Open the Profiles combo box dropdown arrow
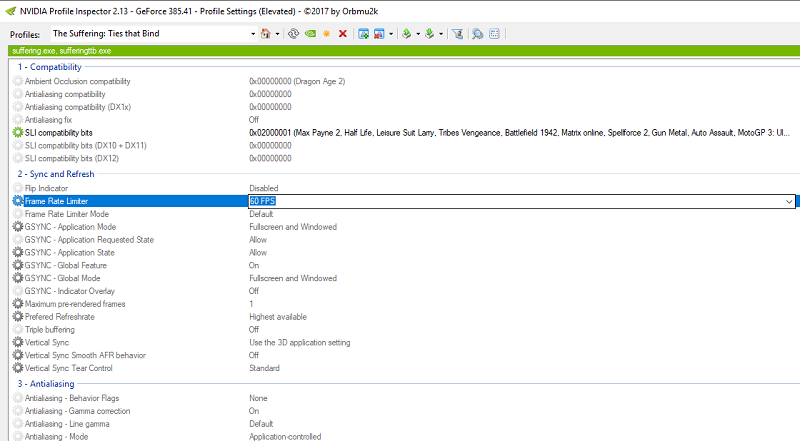The width and height of the screenshot is (800, 441). (x=253, y=34)
